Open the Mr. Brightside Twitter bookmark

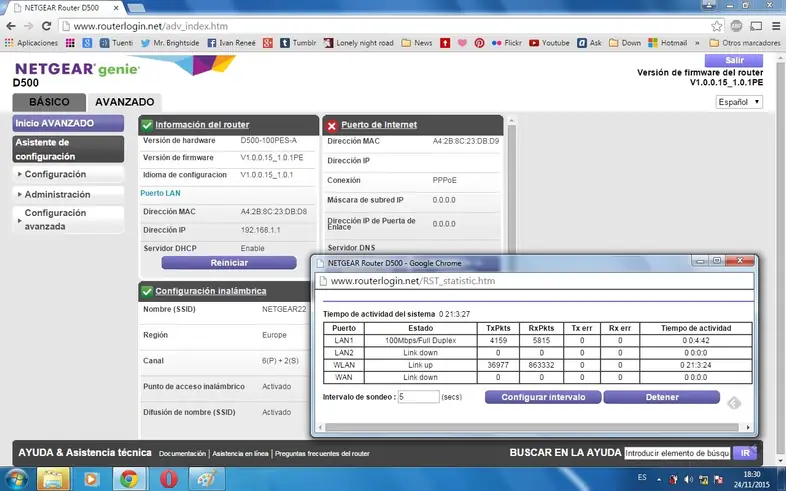pyautogui.click(x=170, y=43)
